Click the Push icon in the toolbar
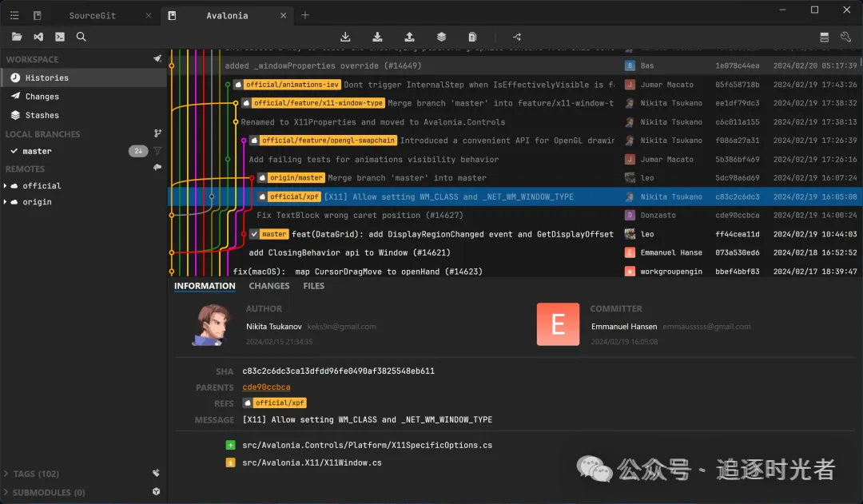 click(409, 37)
